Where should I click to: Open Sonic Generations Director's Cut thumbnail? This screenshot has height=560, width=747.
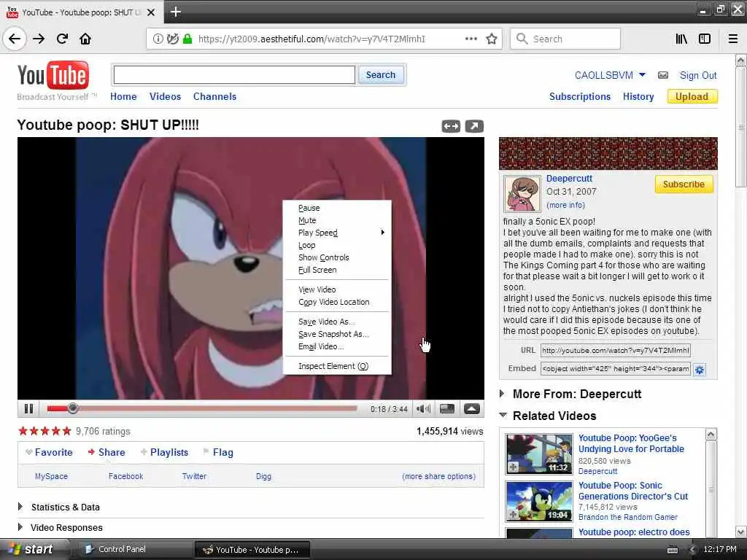pos(539,502)
